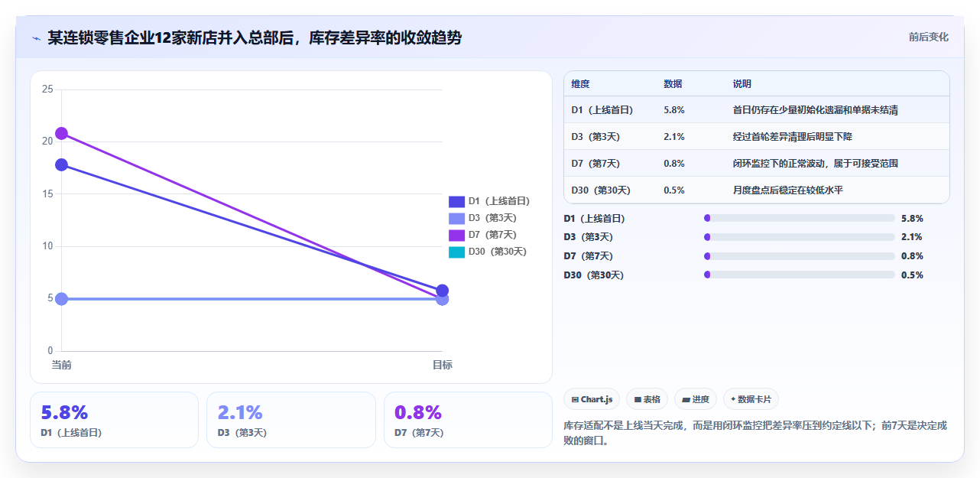Open the 2.1% D3 stat card

point(291,420)
